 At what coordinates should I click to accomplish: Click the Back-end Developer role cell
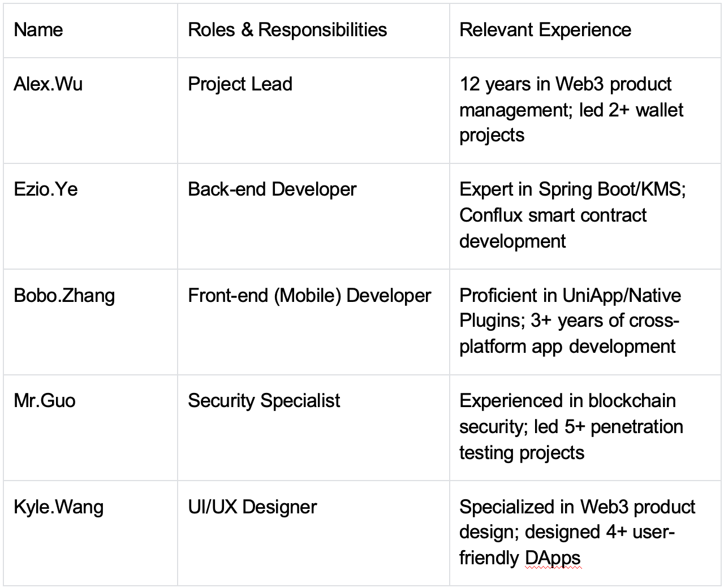click(x=272, y=189)
